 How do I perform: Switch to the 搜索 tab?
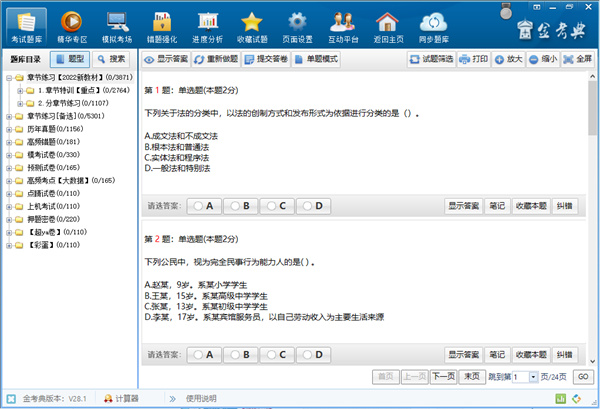coord(111,59)
